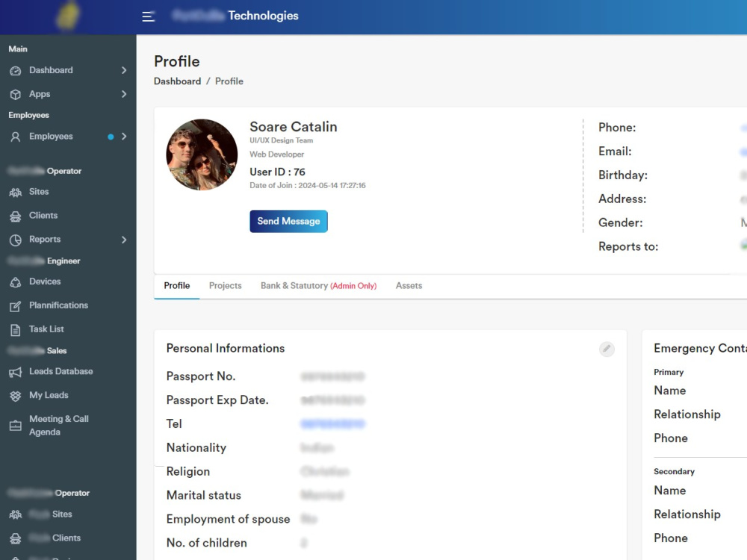Image resolution: width=747 pixels, height=560 pixels.
Task: Click the Meeting & Call Agenda briefcase icon
Action: pos(15,426)
